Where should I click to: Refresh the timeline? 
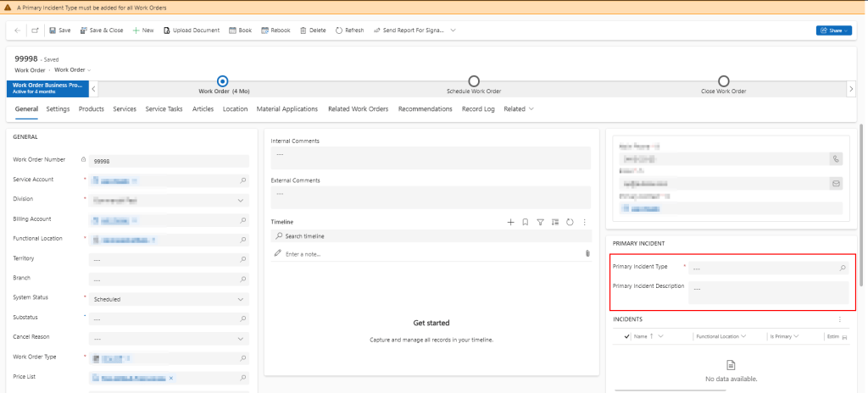point(570,222)
